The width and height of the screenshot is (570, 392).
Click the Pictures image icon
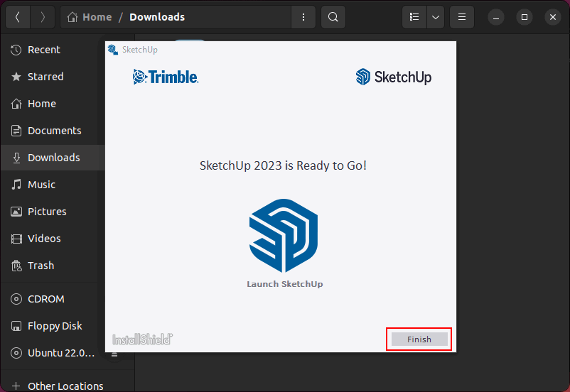16,212
